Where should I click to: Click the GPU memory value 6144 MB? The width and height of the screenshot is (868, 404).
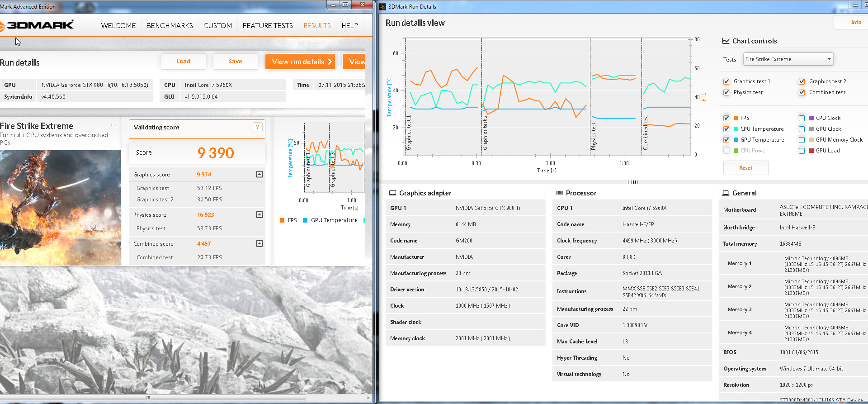(466, 224)
